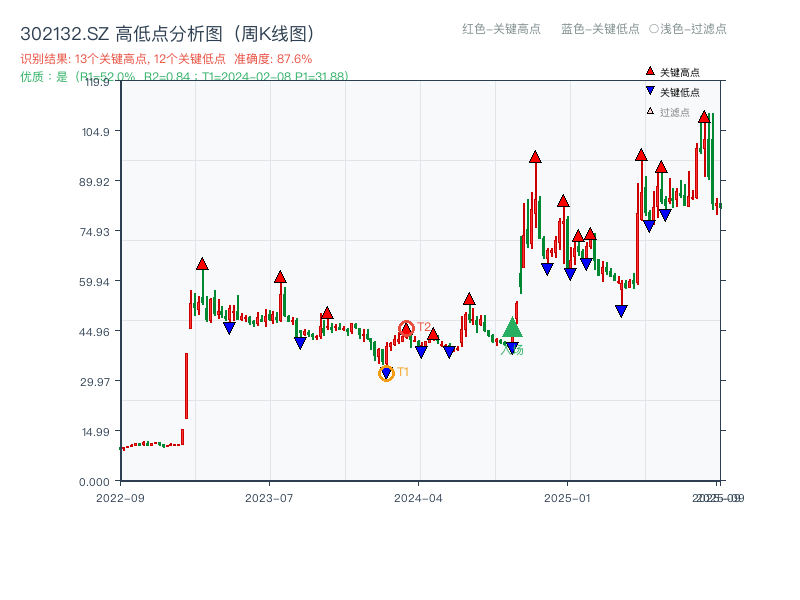Click the red key-high triangle just left of 2023-07
This screenshot has height=600, width=800.
pyautogui.click(x=280, y=278)
